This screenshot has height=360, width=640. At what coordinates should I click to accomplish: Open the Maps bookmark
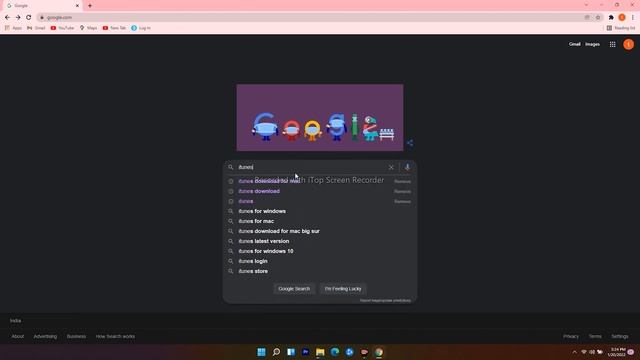[88, 28]
